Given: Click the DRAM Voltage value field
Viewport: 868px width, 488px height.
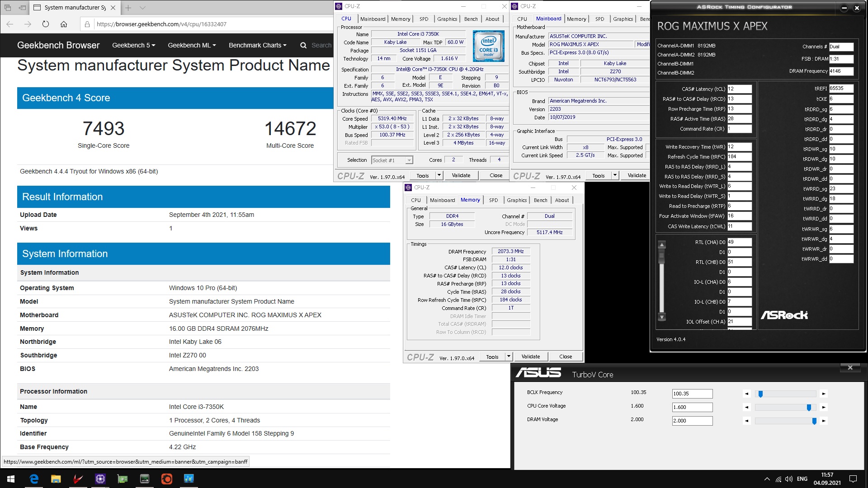Looking at the screenshot, I should coord(692,421).
